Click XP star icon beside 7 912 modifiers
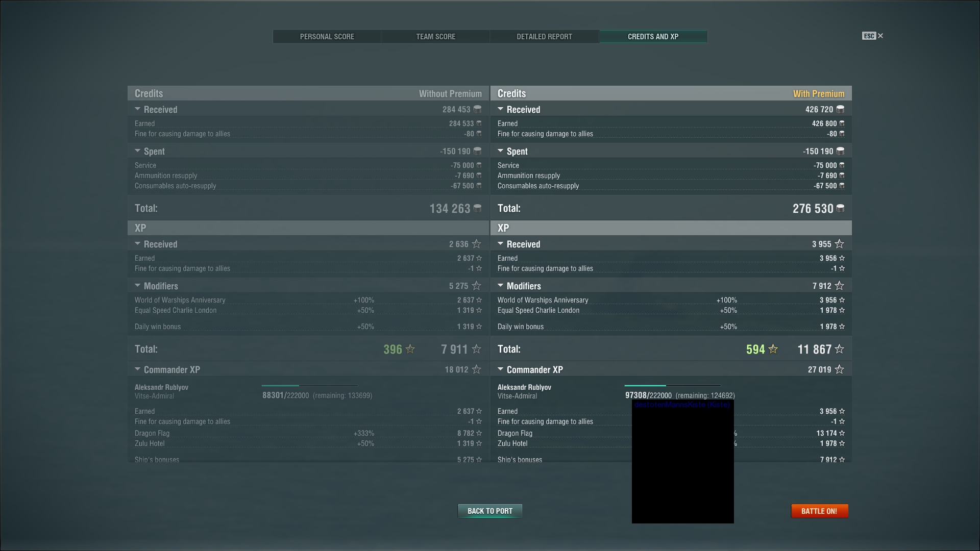 point(839,286)
